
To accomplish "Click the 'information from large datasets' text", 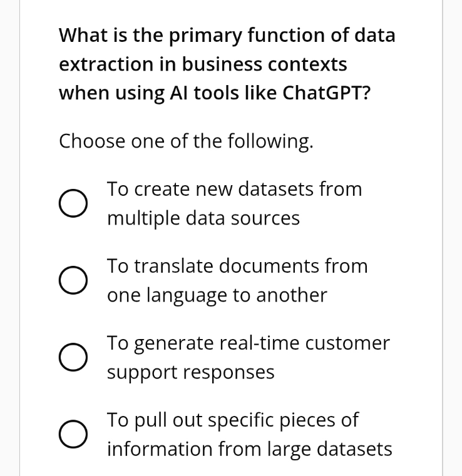I will 249,449.
